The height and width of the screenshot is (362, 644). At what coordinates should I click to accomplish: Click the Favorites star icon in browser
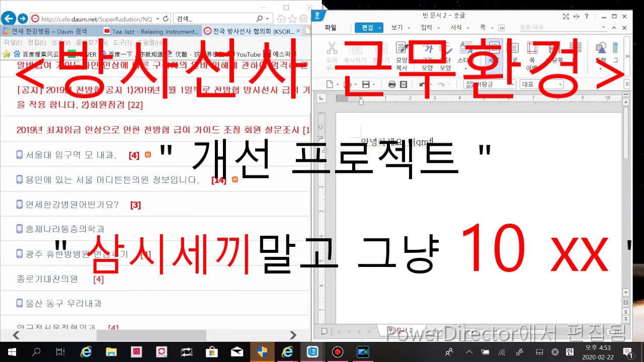292,19
